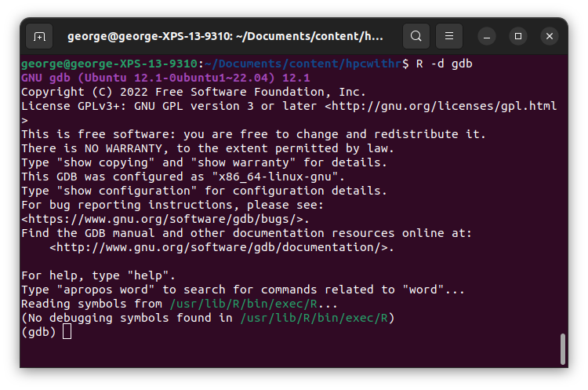This screenshot has height=390, width=588.
Task: Click the purple GNU gdb version line
Action: click(166, 78)
